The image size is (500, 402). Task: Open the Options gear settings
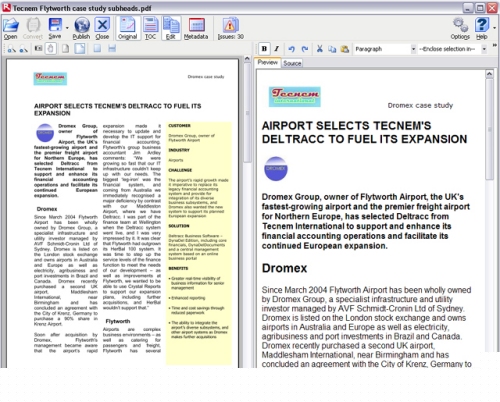460,28
